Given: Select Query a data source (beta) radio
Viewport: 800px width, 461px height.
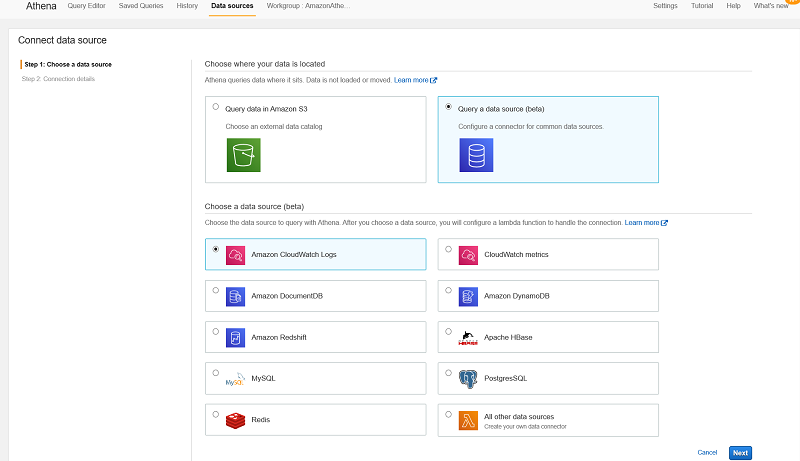Looking at the screenshot, I should 448,107.
